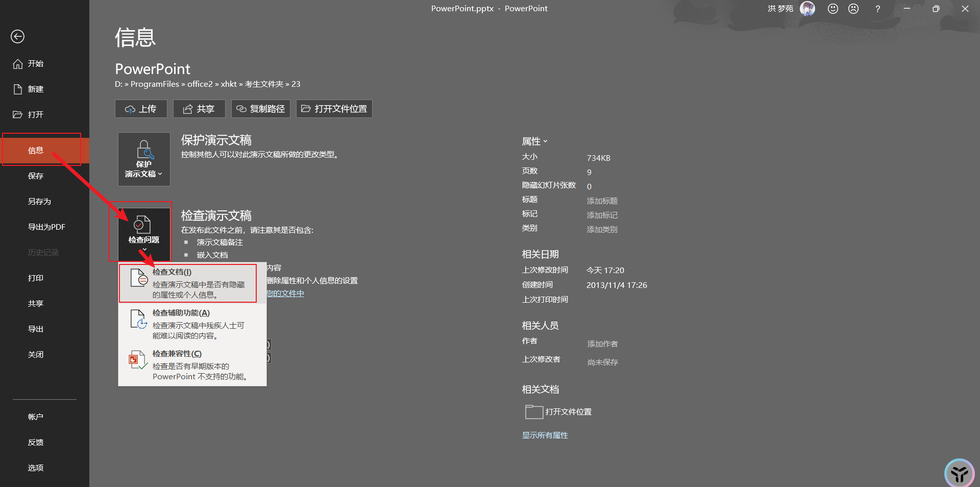Click the smiley face feedback icon

pos(833,9)
